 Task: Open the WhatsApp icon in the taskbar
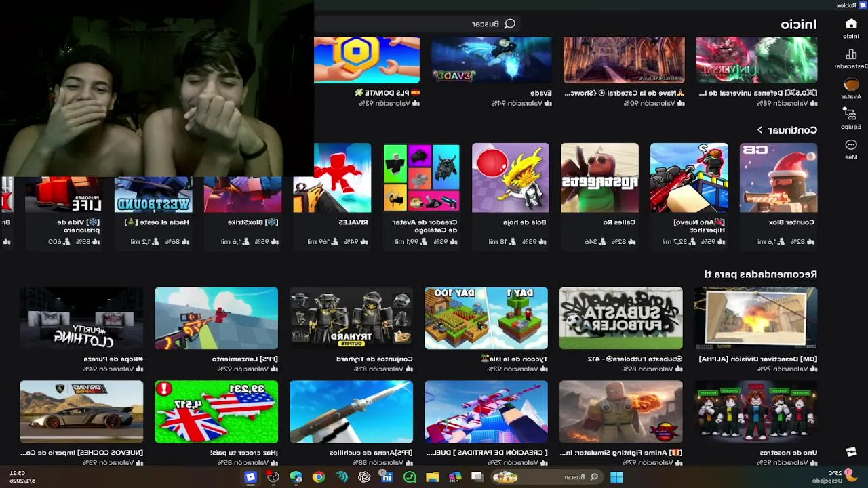coord(410,477)
